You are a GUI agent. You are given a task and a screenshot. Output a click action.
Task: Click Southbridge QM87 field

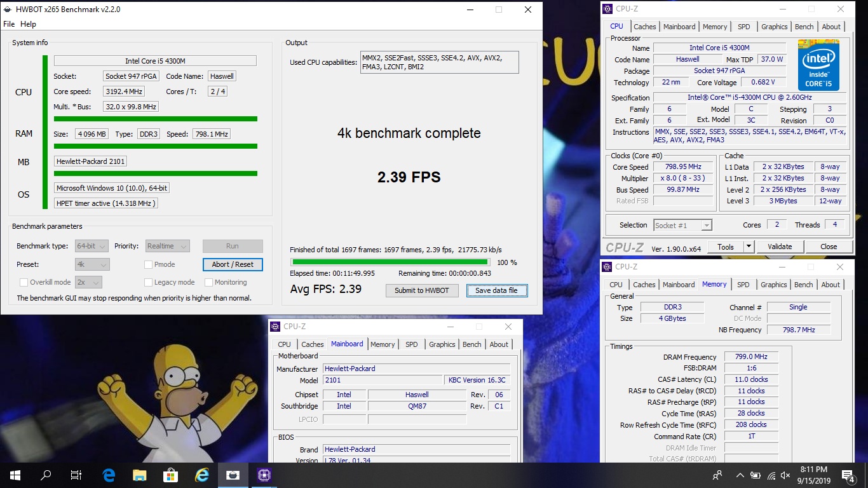(x=417, y=406)
